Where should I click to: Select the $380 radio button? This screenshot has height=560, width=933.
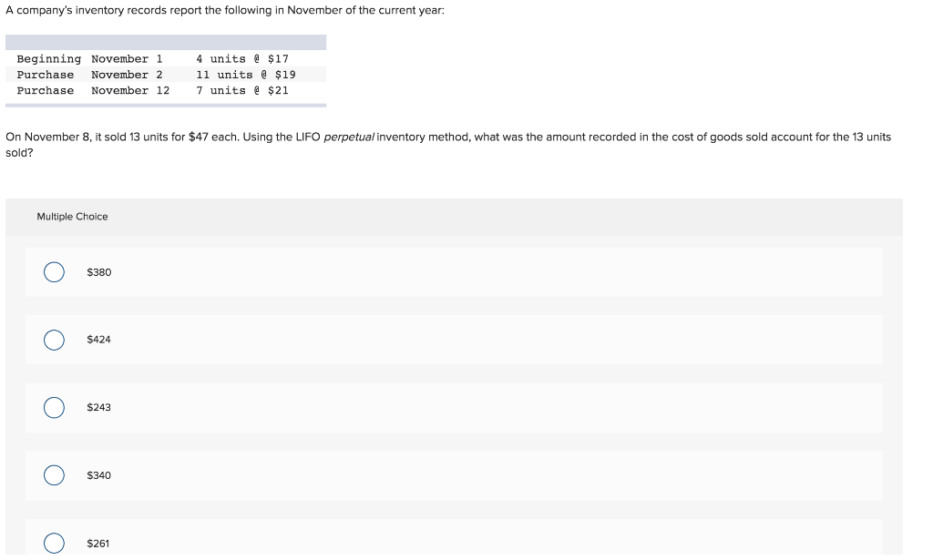coord(54,271)
